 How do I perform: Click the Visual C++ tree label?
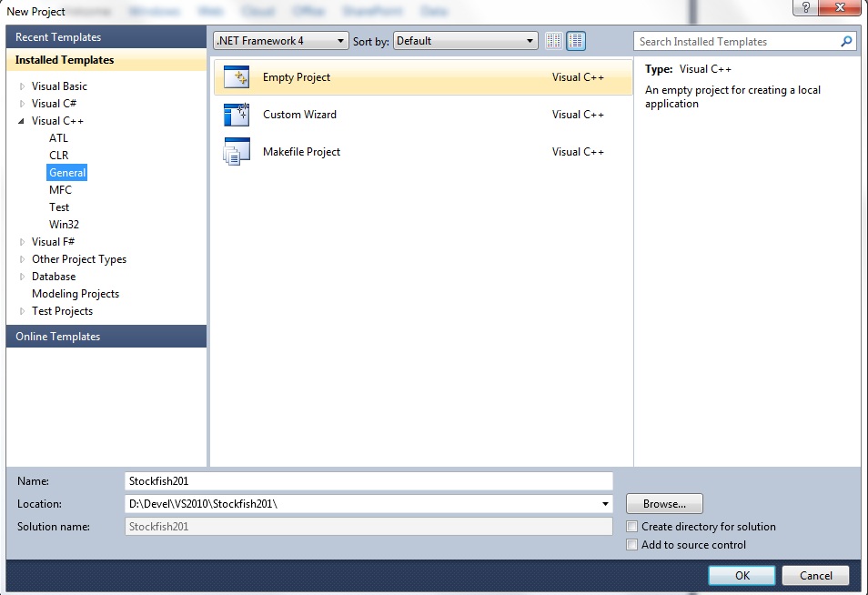tap(57, 121)
